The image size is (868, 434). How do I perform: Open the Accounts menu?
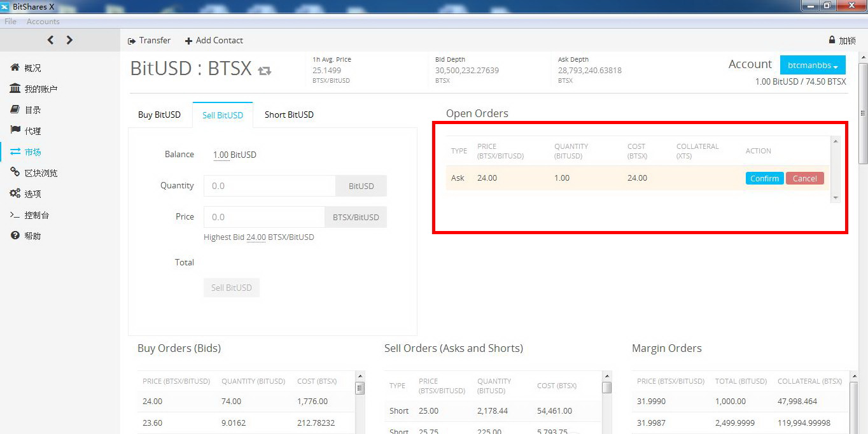[43, 22]
